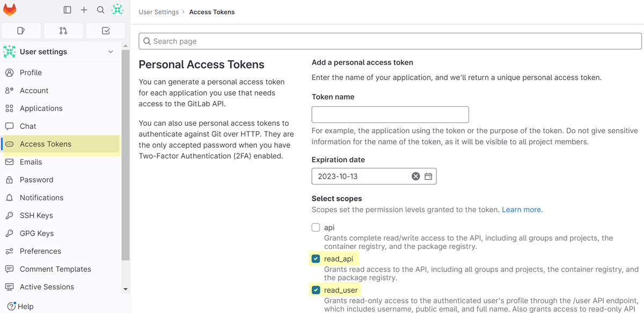Open the expiration date calendar picker
644x313 pixels.
click(428, 176)
